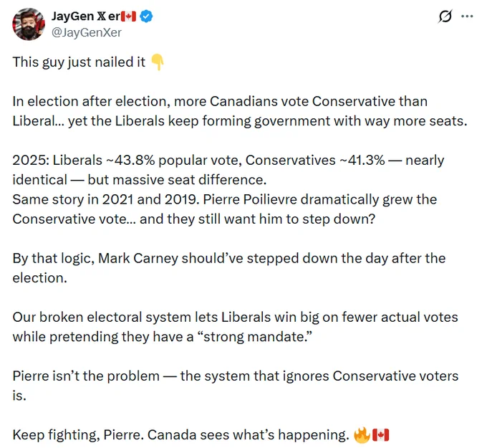Click the fire emoji at post end
The width and height of the screenshot is (487, 448).
point(362,435)
